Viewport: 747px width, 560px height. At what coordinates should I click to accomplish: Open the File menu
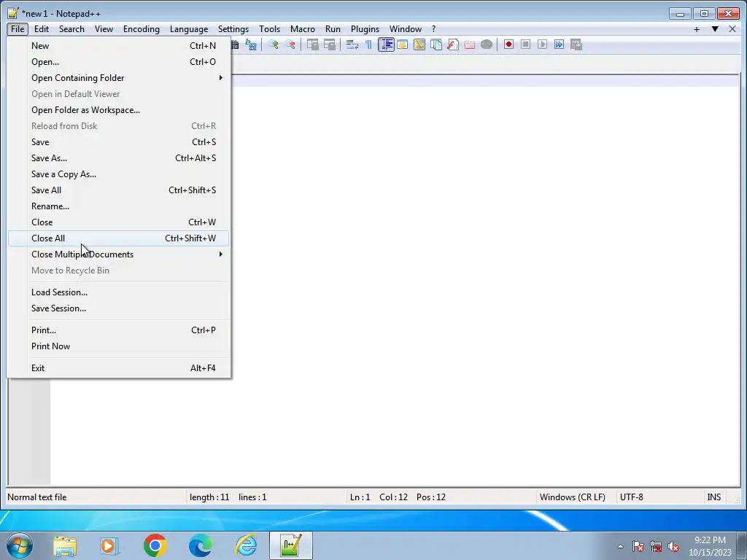click(18, 29)
